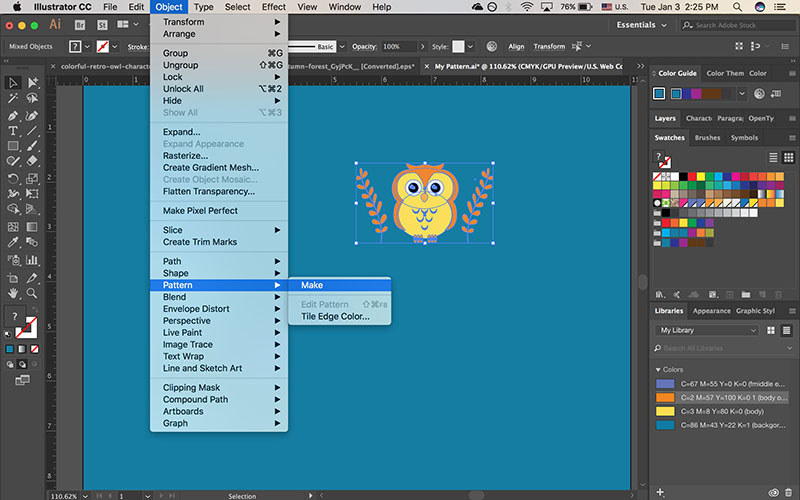The image size is (800, 500).
Task: Select the Rectangle tool
Action: coord(13,146)
